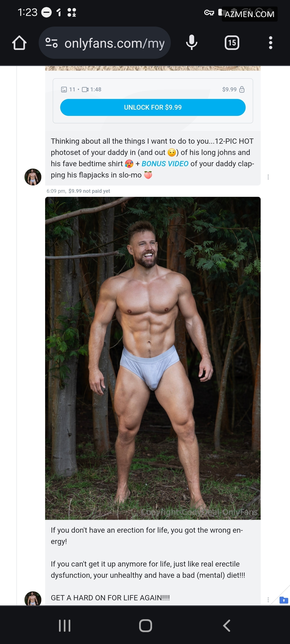290x644 pixels.
Task: Tap the browser home icon
Action: point(19,43)
